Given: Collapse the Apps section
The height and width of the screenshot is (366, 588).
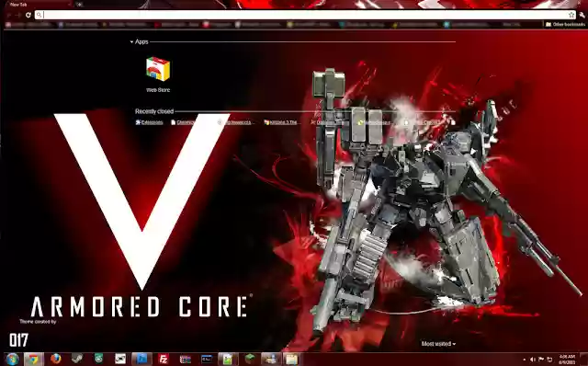Looking at the screenshot, I should [139, 41].
